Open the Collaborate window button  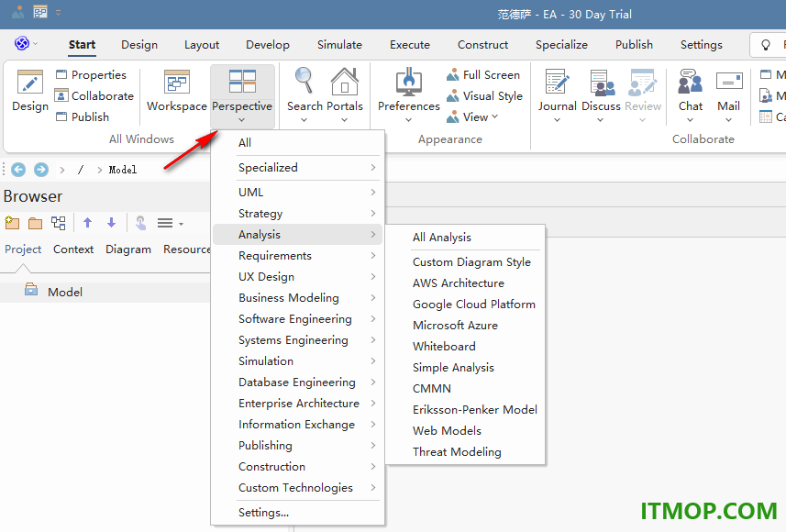pos(94,95)
